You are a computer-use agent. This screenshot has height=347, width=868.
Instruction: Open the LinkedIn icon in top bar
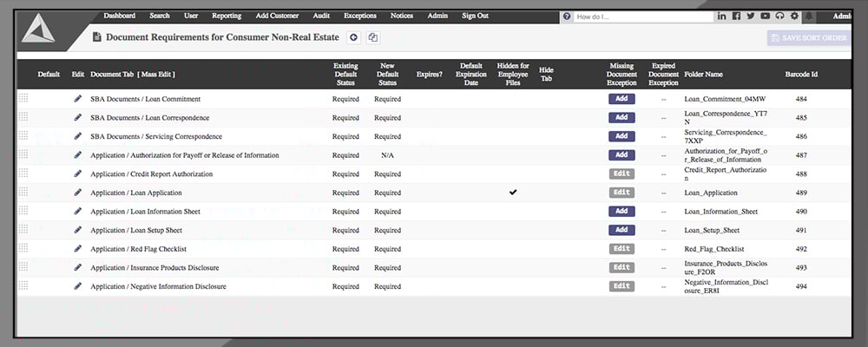click(722, 16)
